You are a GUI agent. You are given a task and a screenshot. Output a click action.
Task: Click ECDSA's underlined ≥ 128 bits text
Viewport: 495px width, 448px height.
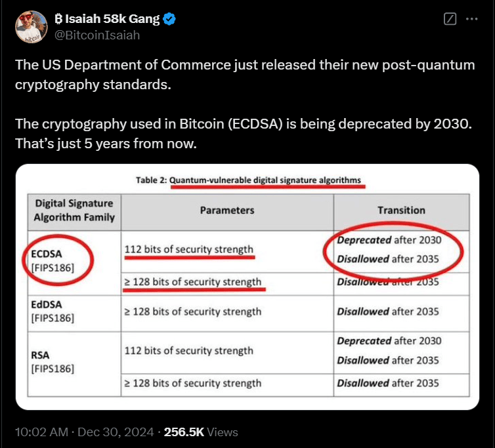192,281
